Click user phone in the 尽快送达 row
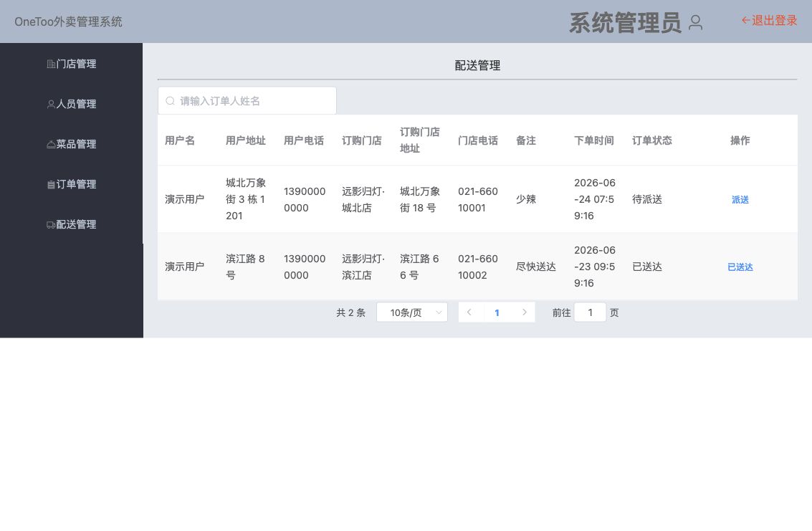 pos(305,267)
